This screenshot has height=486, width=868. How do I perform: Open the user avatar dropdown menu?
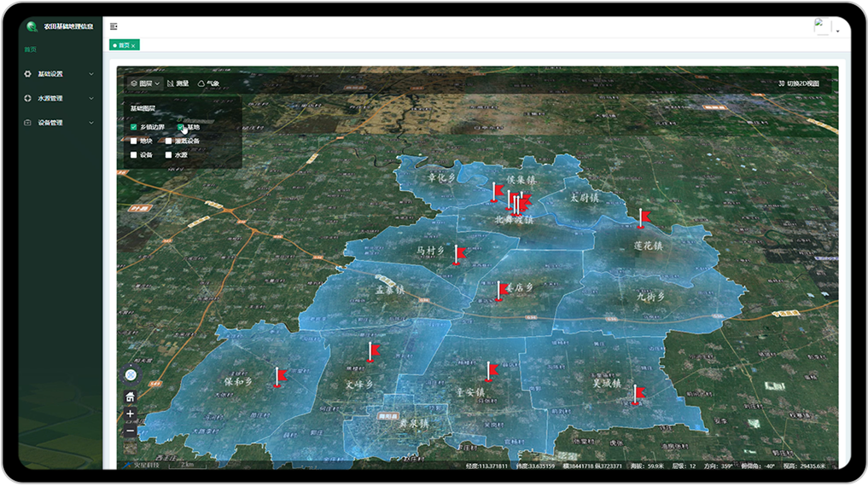(827, 27)
